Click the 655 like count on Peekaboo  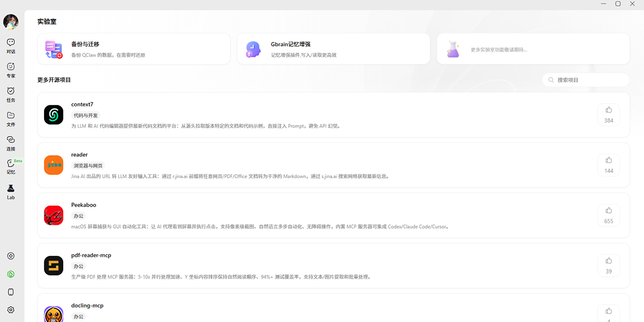609,221
